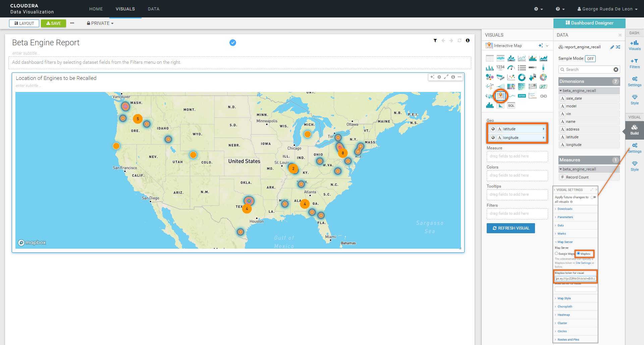The height and width of the screenshot is (345, 644).
Task: Open the more options ellipsis next to SAVE
Action: [72, 23]
